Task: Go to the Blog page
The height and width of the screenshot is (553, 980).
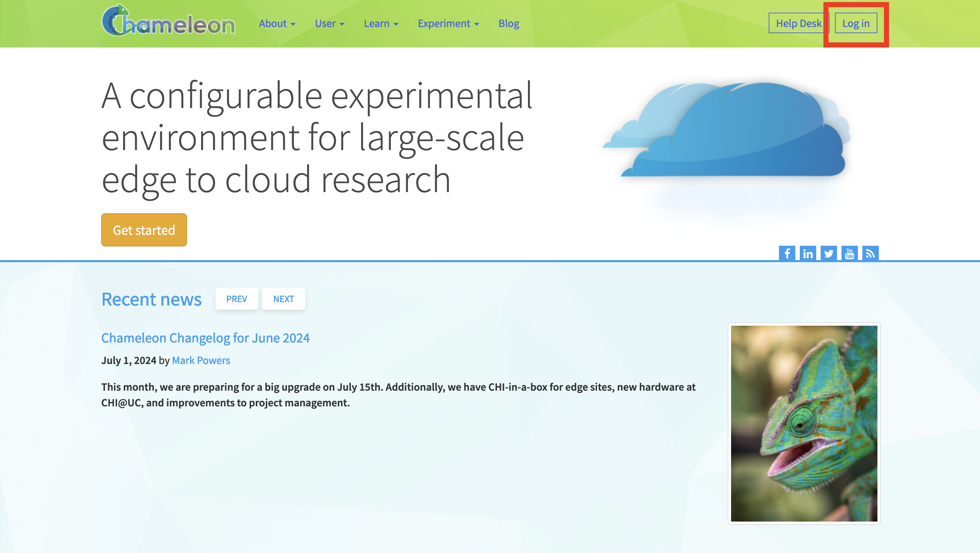Action: click(509, 24)
